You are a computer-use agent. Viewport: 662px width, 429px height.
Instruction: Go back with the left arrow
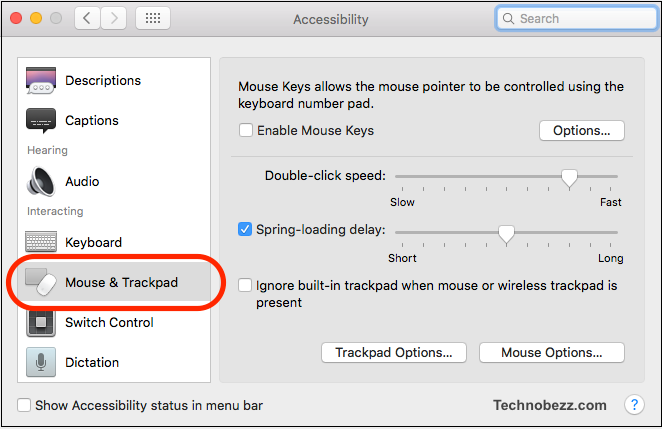[x=87, y=18]
